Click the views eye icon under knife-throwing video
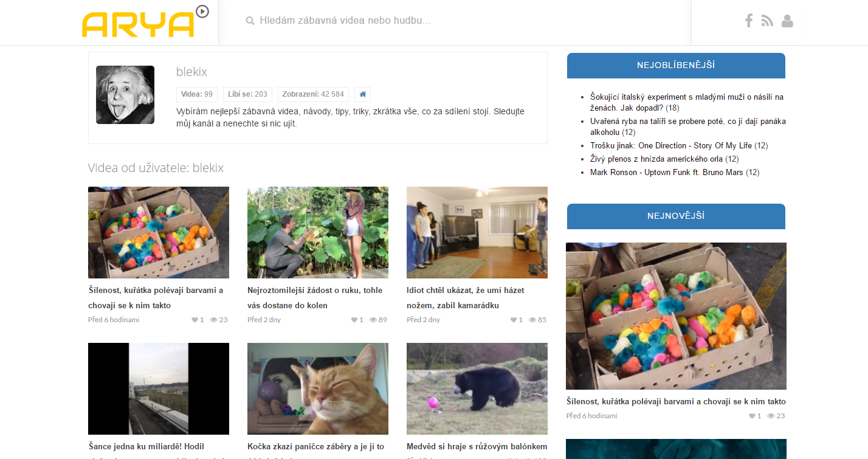 click(x=532, y=320)
